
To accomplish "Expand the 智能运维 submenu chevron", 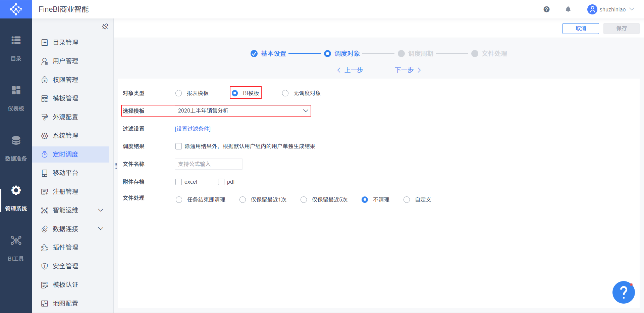I will click(101, 210).
